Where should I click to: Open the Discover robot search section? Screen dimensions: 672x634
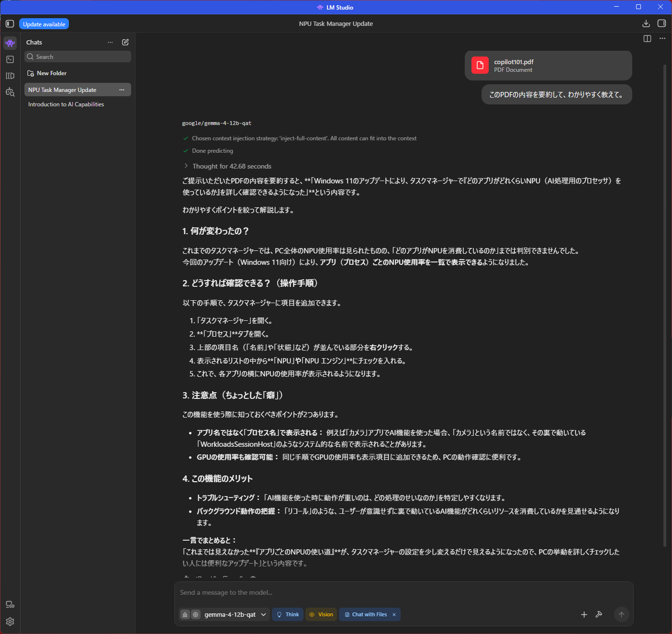[x=10, y=92]
